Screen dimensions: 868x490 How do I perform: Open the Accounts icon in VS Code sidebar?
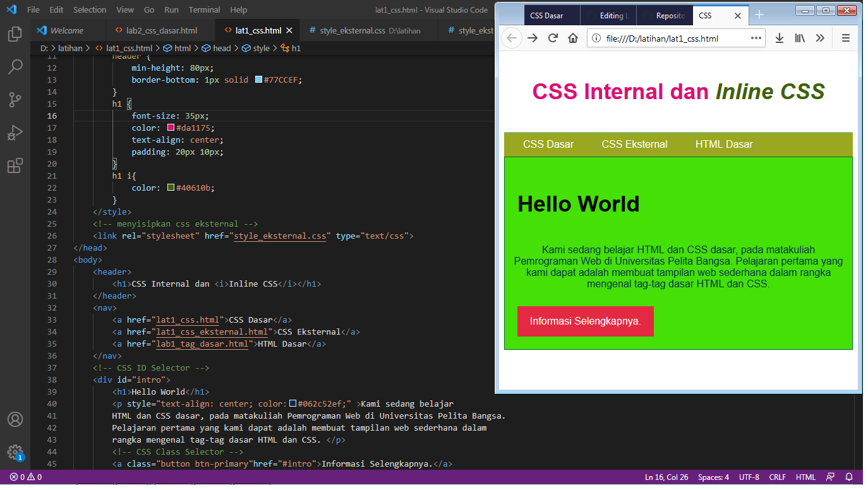(15, 419)
